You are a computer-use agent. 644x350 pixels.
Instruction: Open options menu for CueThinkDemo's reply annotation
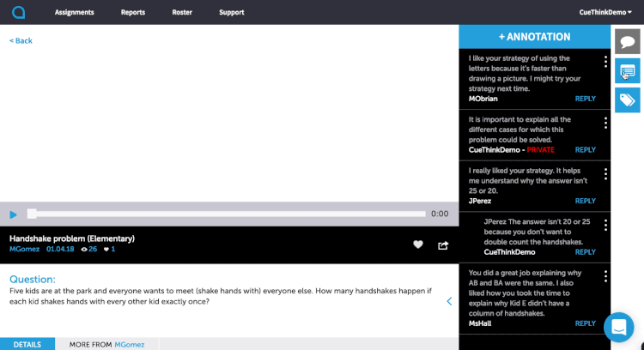[605, 225]
